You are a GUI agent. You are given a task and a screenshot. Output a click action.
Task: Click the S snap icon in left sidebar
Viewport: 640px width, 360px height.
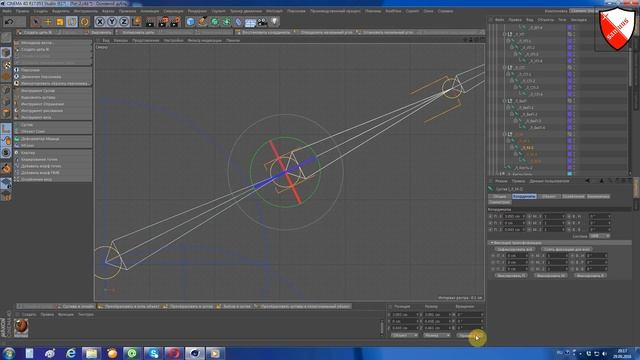tap(6, 153)
